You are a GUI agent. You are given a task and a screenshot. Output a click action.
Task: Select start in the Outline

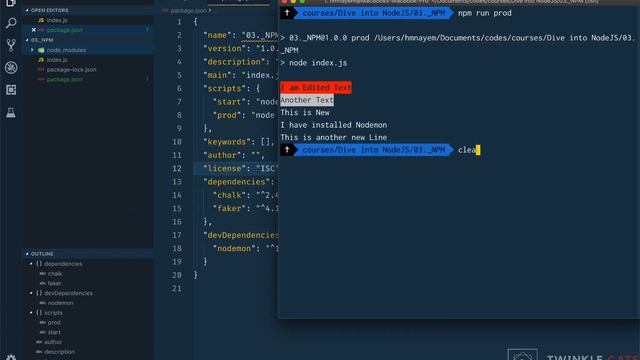point(54,332)
